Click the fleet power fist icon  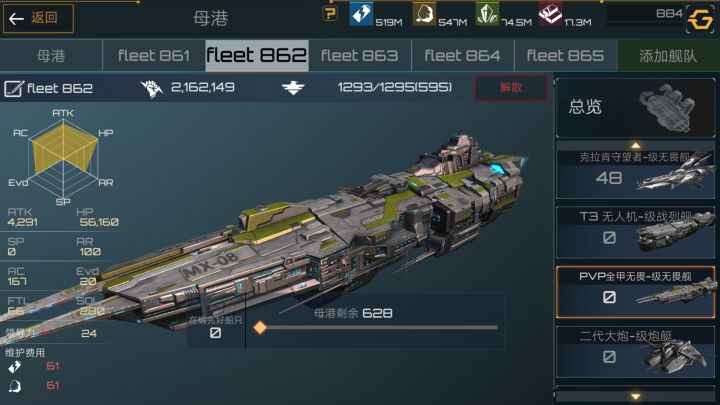(152, 88)
